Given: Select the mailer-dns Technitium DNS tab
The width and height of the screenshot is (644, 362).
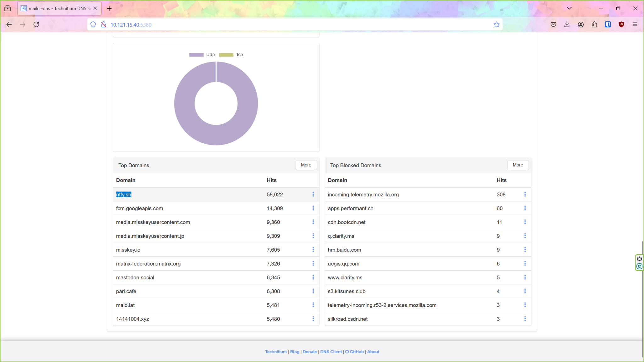Looking at the screenshot, I should (x=59, y=8).
